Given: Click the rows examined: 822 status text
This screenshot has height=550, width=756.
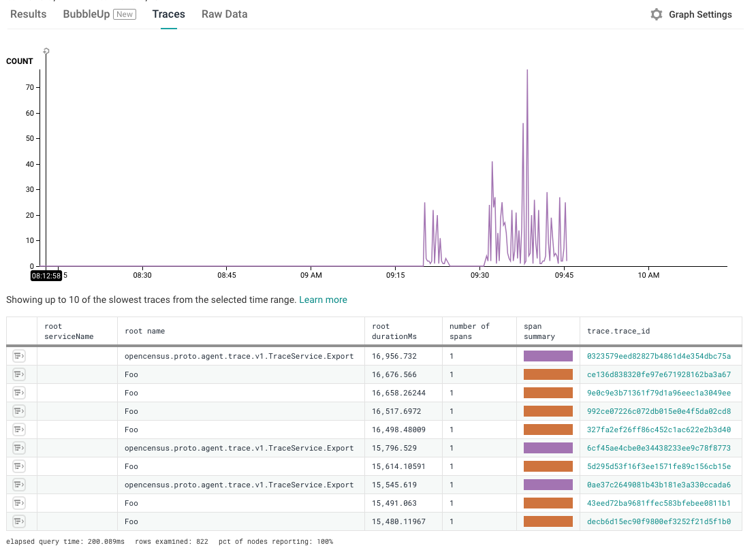Looking at the screenshot, I should pos(172,541).
